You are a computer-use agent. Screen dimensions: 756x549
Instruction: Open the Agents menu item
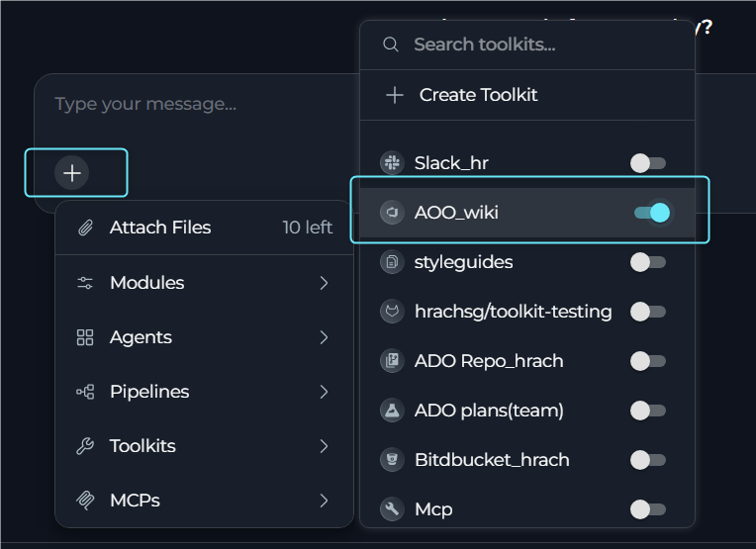(x=205, y=337)
